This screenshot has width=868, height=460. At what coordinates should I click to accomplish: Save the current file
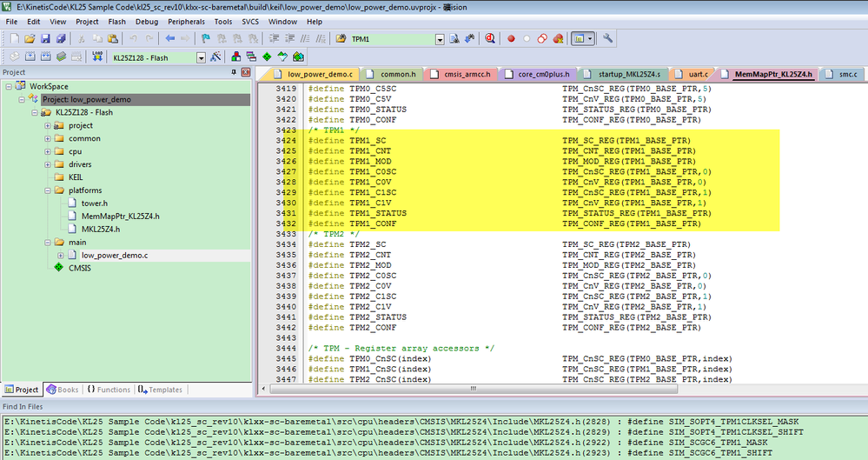[x=45, y=39]
